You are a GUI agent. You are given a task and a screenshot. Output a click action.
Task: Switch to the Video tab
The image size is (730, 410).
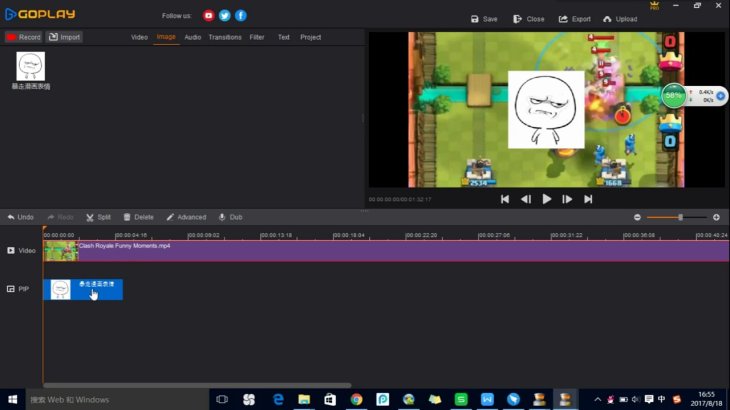[x=139, y=37]
